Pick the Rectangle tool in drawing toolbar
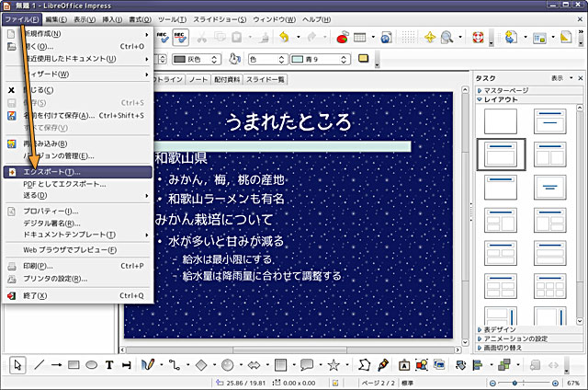This screenshot has height=390, width=588. [74, 365]
